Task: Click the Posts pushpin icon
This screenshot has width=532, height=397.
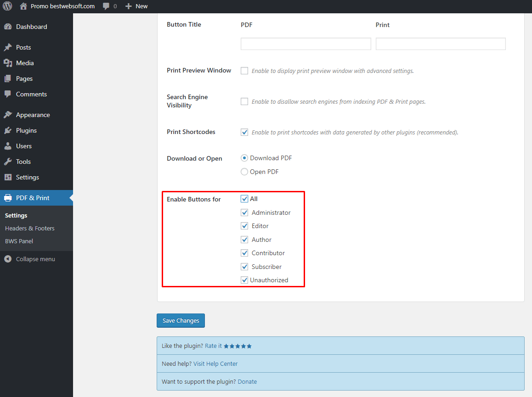Action: pos(8,47)
